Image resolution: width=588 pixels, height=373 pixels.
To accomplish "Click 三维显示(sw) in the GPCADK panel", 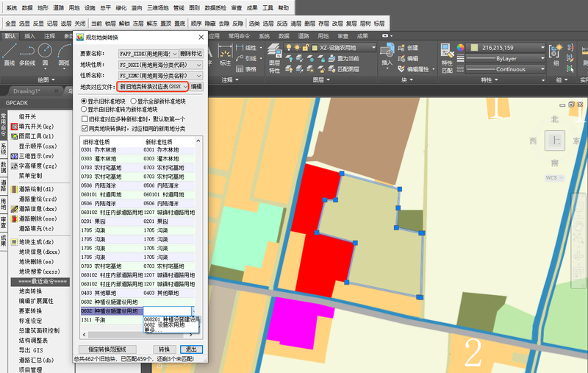I will (33, 156).
